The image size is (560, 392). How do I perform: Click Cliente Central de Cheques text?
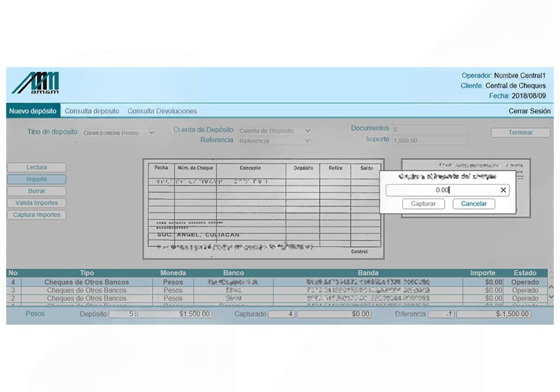[503, 86]
